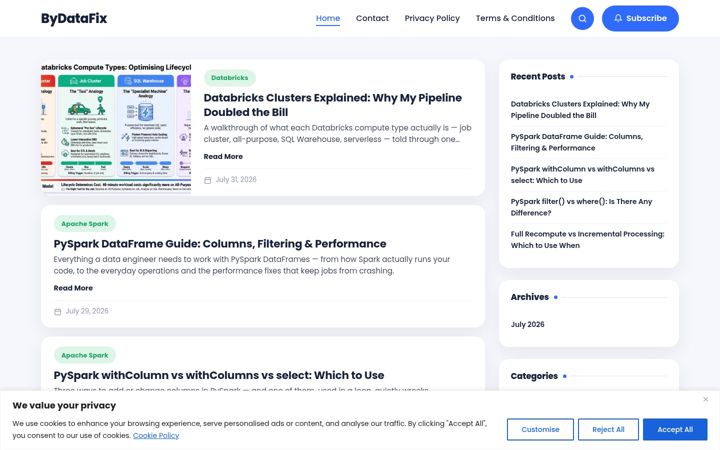Click calendar icon beside July 31 date
Viewport: 720px width, 450px height.
click(x=208, y=180)
